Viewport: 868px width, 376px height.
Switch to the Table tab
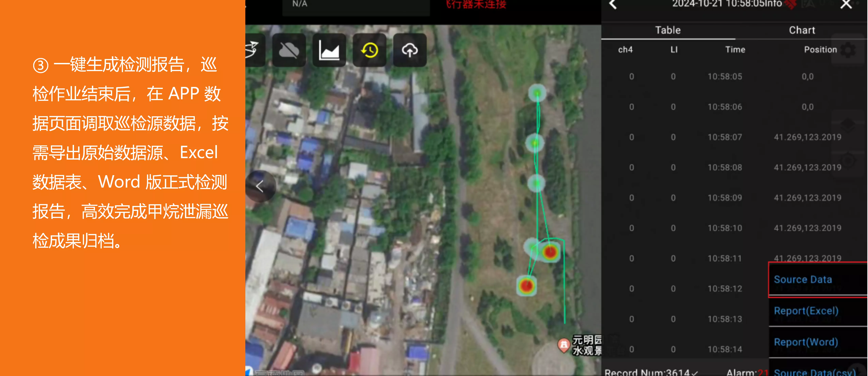668,30
